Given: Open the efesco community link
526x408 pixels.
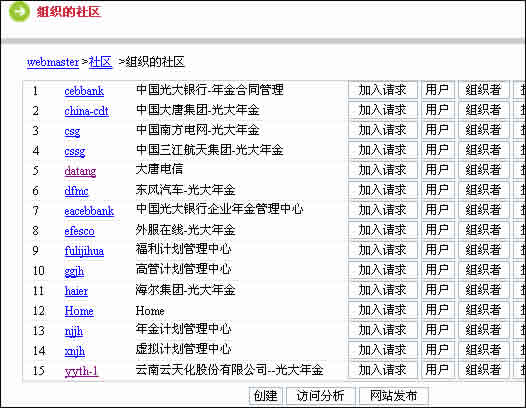Looking at the screenshot, I should 80,231.
